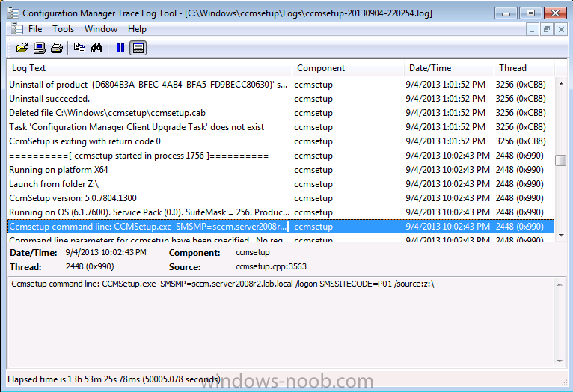Image resolution: width=573 pixels, height=392 pixels.
Task: Click the resize grip in the status bar corner
Action: [564, 382]
